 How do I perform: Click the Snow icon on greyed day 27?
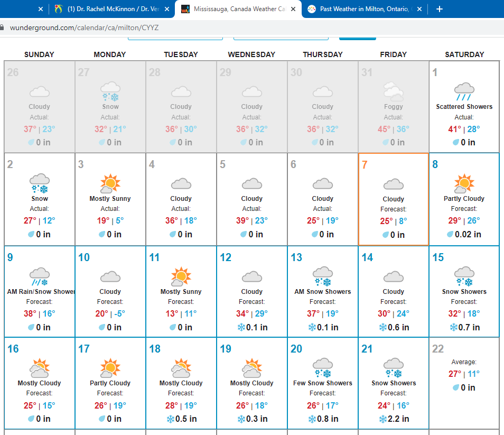(x=110, y=91)
